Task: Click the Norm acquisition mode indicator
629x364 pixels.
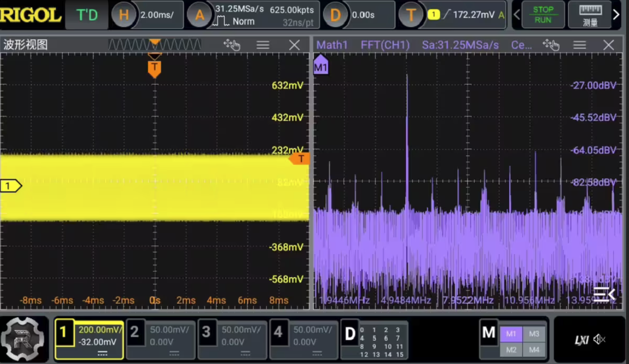Action: pyautogui.click(x=243, y=21)
